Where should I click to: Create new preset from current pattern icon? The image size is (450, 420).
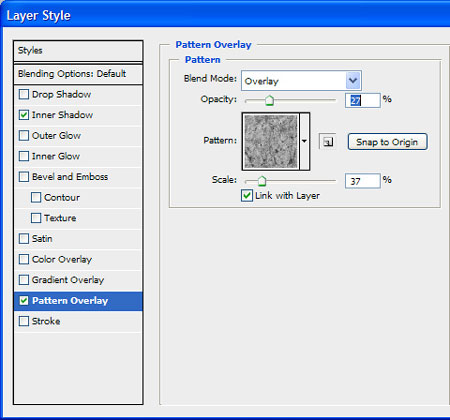[327, 142]
